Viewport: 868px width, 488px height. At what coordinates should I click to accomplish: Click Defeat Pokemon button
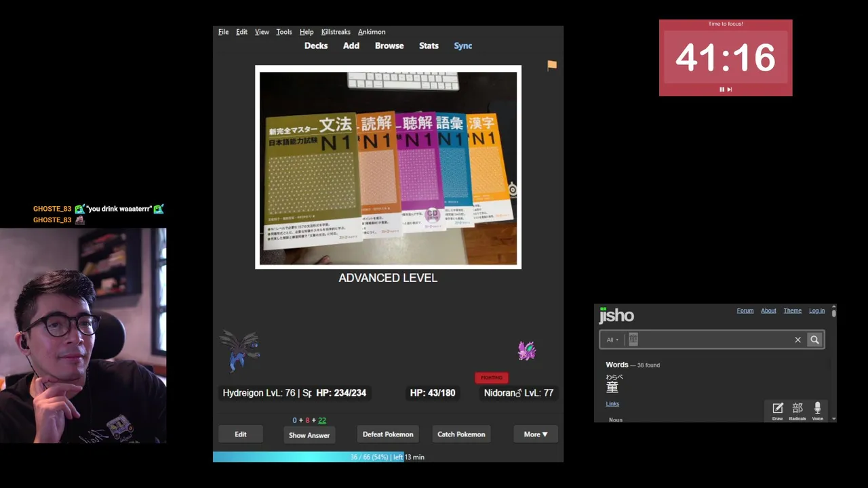pyautogui.click(x=388, y=434)
